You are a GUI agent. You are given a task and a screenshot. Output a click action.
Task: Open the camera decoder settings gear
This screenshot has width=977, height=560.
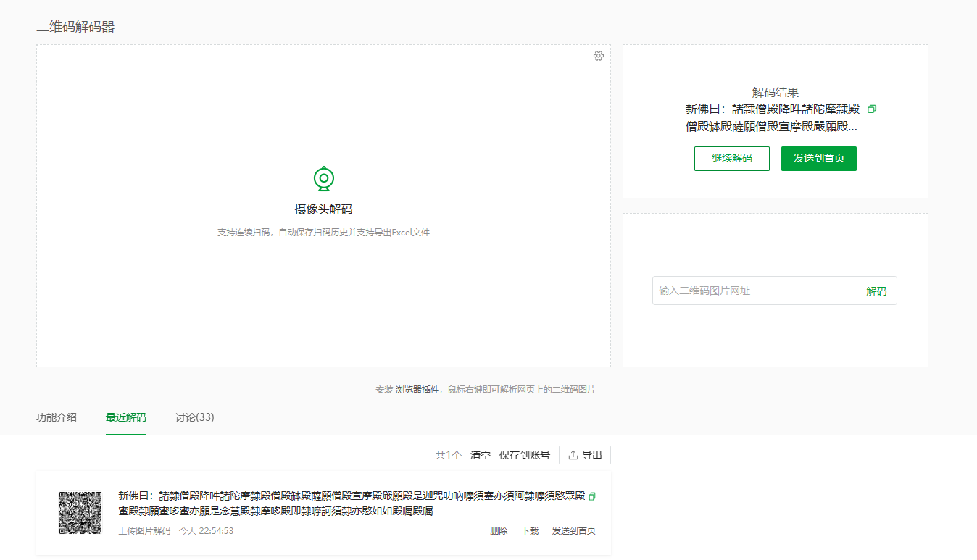click(x=598, y=56)
